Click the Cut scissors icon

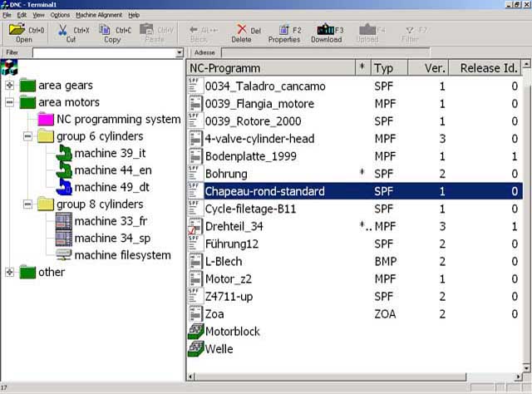(x=62, y=30)
